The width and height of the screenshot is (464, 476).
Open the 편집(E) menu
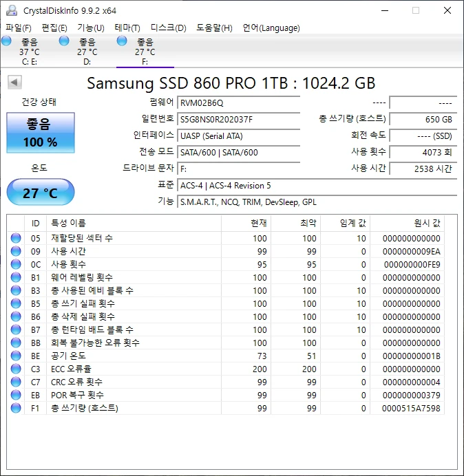54,28
